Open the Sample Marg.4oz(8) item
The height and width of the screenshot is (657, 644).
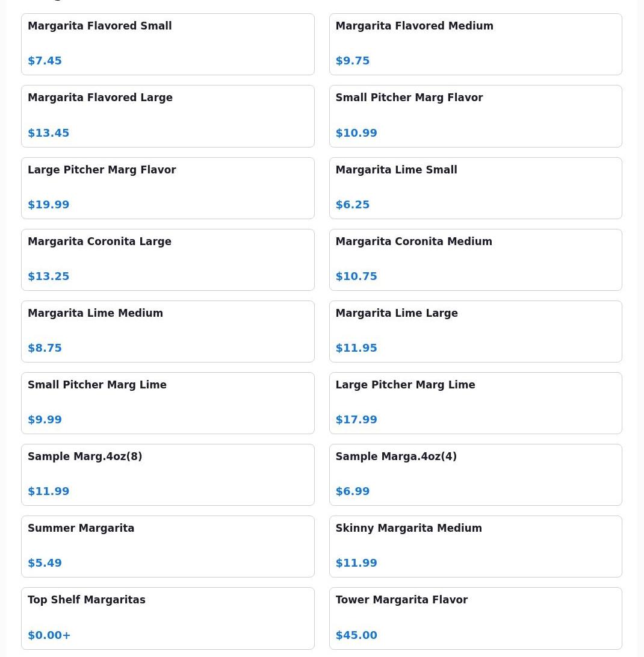pyautogui.click(x=167, y=475)
